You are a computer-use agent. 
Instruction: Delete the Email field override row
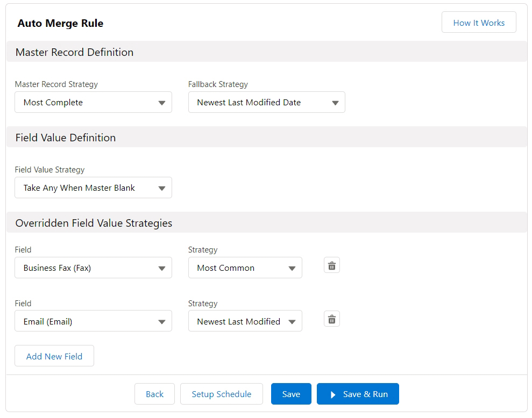click(332, 319)
